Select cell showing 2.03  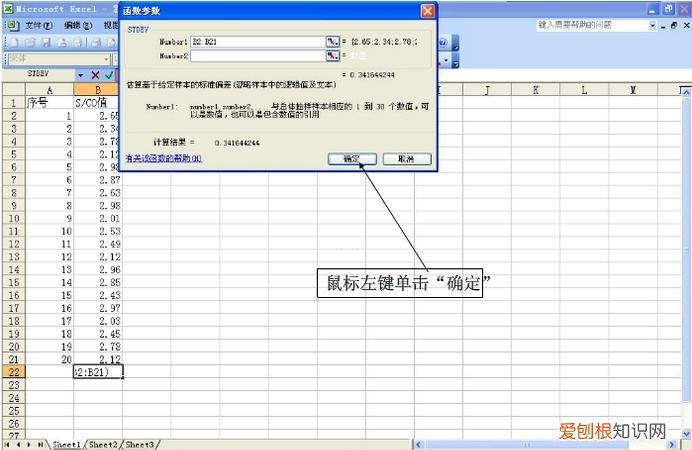pyautogui.click(x=98, y=321)
